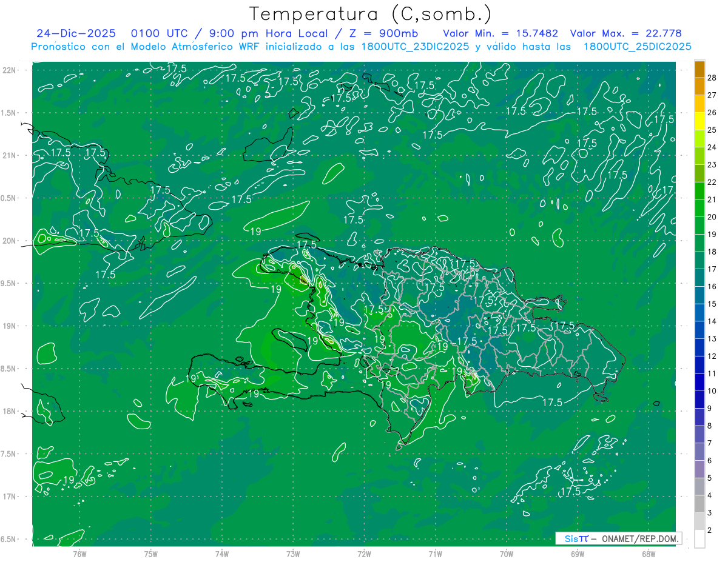Click the "73W" longitude label
This screenshot has height=562, width=728.
(x=293, y=554)
